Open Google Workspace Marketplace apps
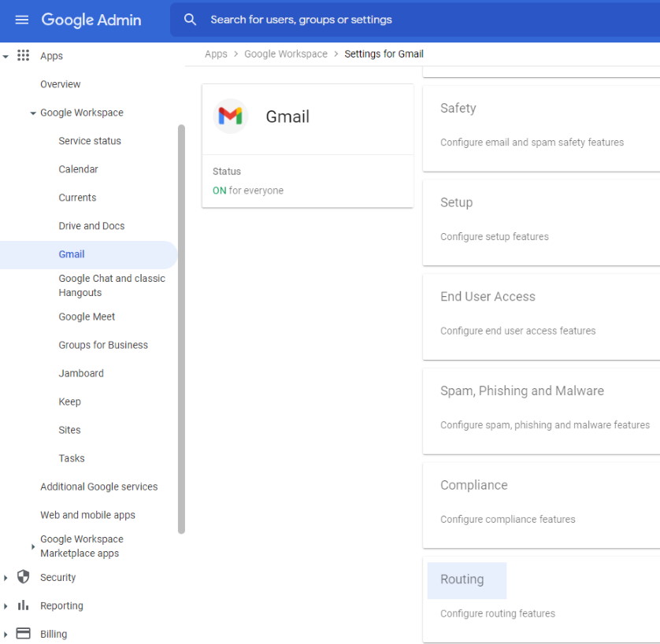The width and height of the screenshot is (660, 644). (x=82, y=546)
